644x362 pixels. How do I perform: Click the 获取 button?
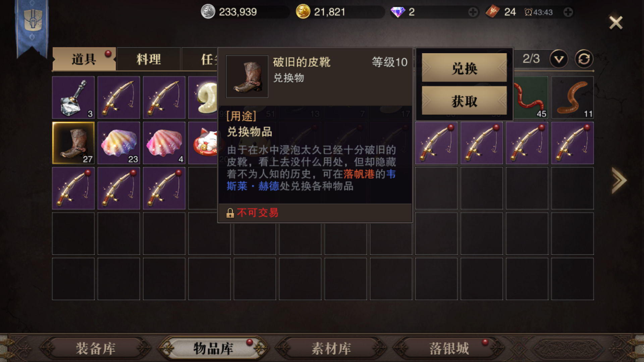tap(464, 101)
